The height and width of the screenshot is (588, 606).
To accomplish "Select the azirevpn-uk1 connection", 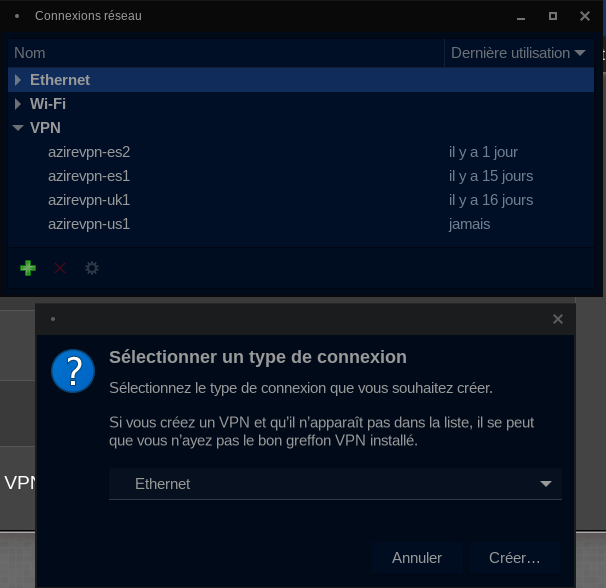I will click(301, 200).
